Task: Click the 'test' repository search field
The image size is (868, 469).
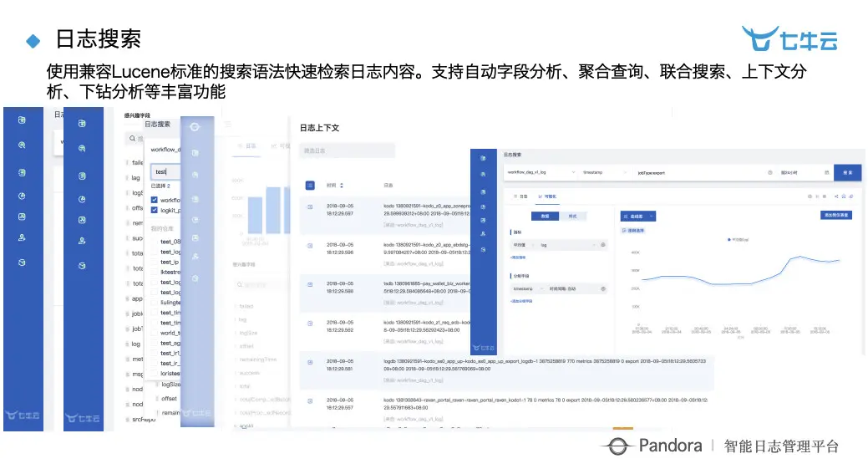Action: 165,171
